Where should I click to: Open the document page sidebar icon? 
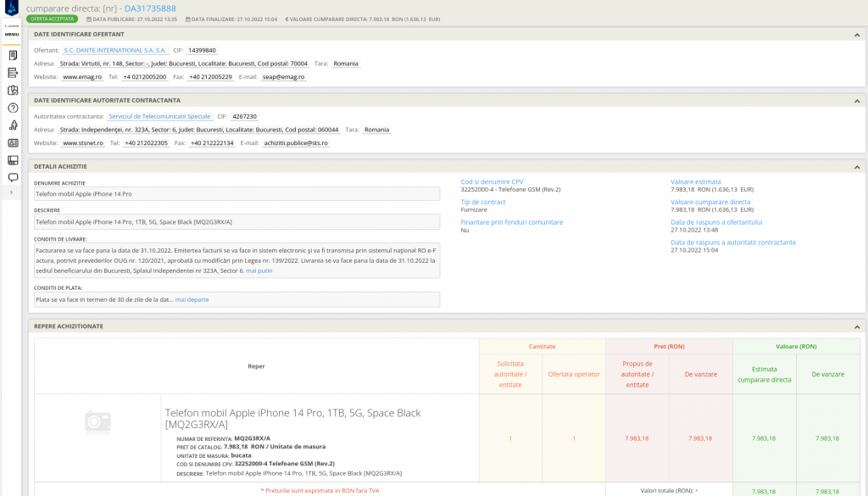13,55
